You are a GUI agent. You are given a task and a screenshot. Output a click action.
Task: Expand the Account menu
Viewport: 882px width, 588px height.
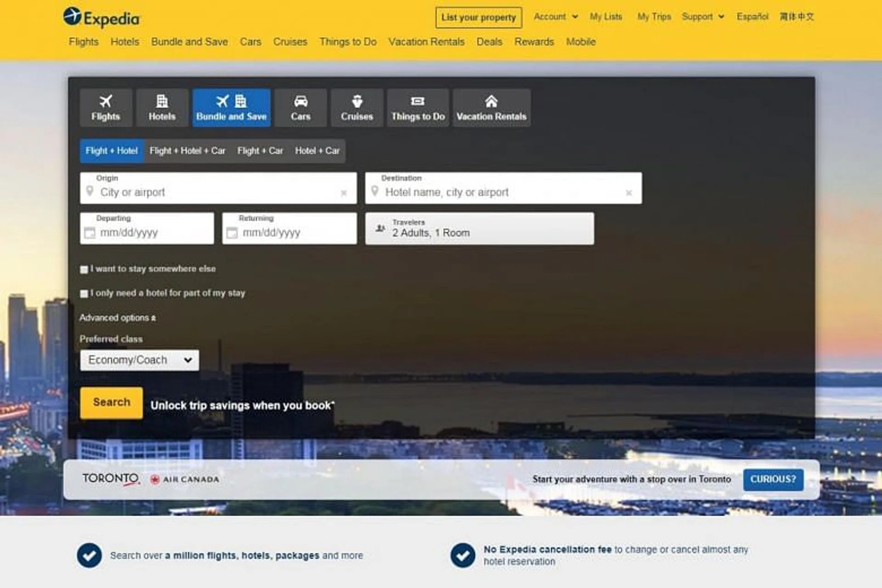(556, 17)
